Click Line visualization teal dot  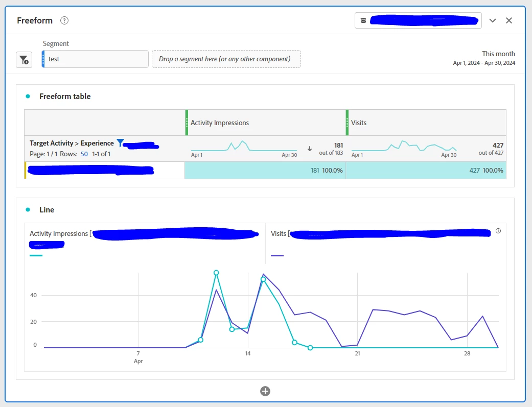pyautogui.click(x=28, y=209)
